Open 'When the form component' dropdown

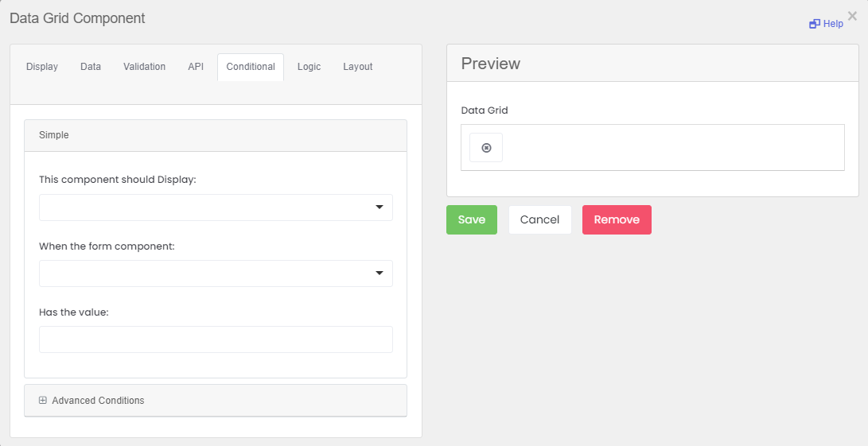pyautogui.click(x=216, y=273)
